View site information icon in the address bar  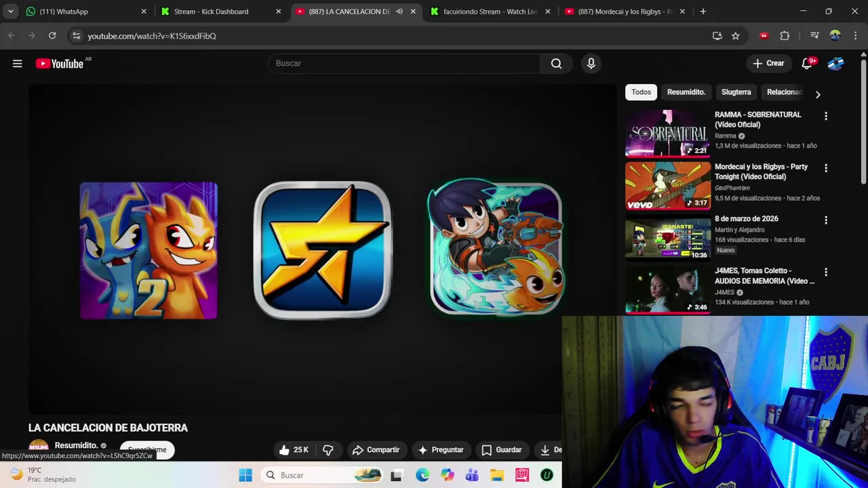pos(77,36)
